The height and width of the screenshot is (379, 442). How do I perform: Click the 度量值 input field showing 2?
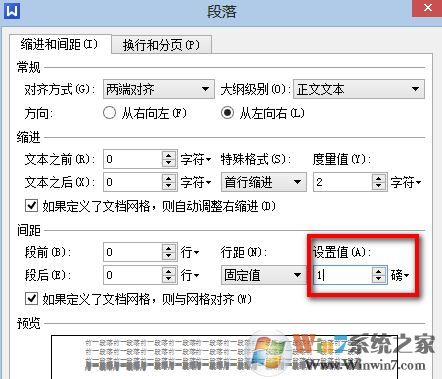(343, 182)
